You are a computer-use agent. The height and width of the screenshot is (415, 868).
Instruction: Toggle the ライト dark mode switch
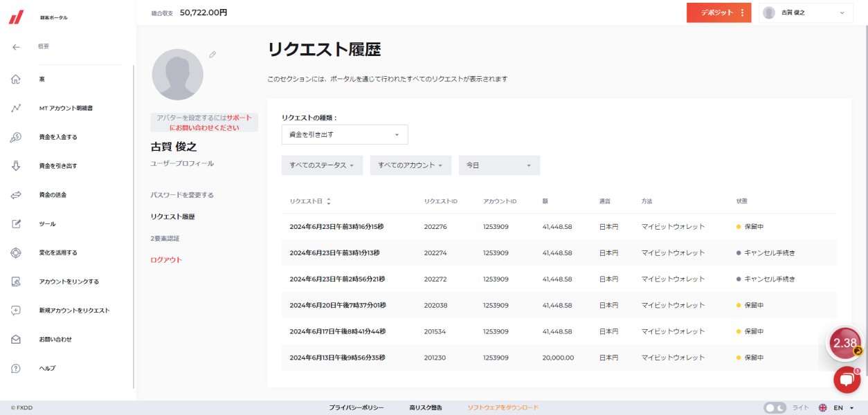coord(775,408)
